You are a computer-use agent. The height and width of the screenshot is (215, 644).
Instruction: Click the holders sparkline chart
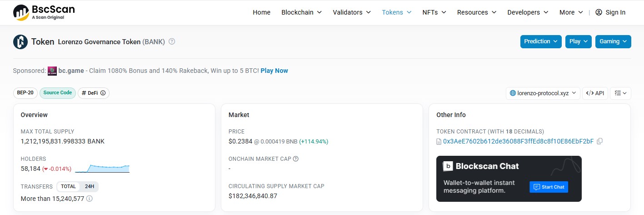tap(102, 169)
